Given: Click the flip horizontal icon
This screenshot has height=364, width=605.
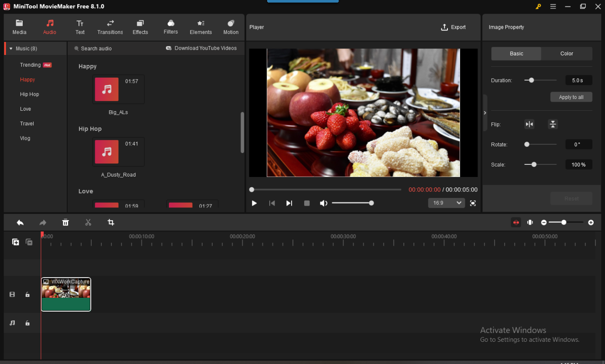Looking at the screenshot, I should click(x=529, y=124).
